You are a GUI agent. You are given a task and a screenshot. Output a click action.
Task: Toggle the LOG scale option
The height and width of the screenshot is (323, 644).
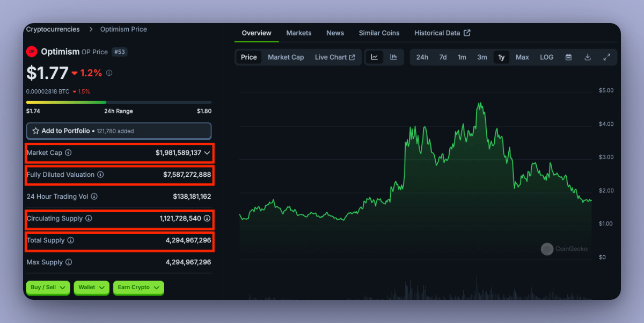pos(546,57)
